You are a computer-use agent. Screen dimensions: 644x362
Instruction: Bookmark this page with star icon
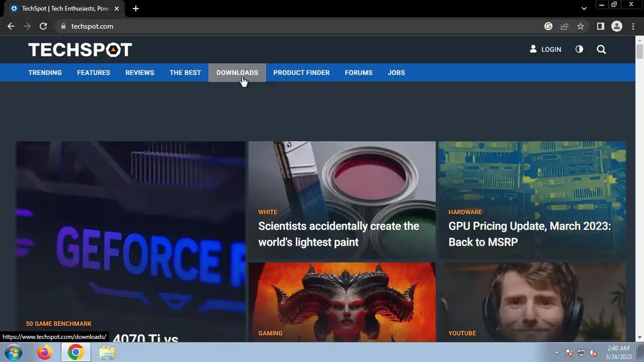pos(581,26)
